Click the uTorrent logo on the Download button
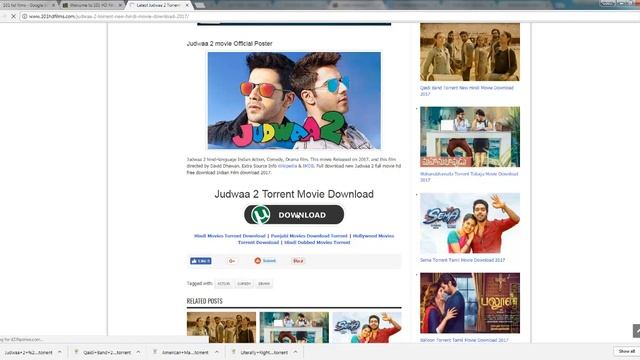The height and width of the screenshot is (360, 640). pos(260,214)
